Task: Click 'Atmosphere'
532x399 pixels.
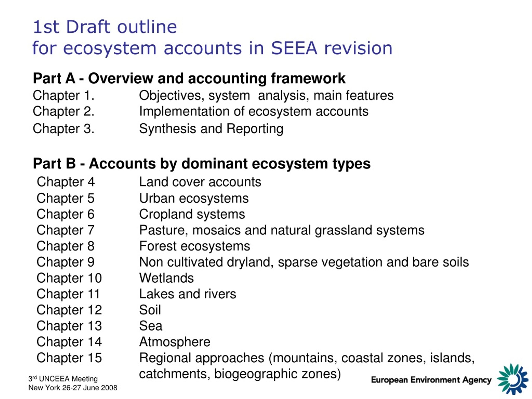Action: click(x=175, y=342)
